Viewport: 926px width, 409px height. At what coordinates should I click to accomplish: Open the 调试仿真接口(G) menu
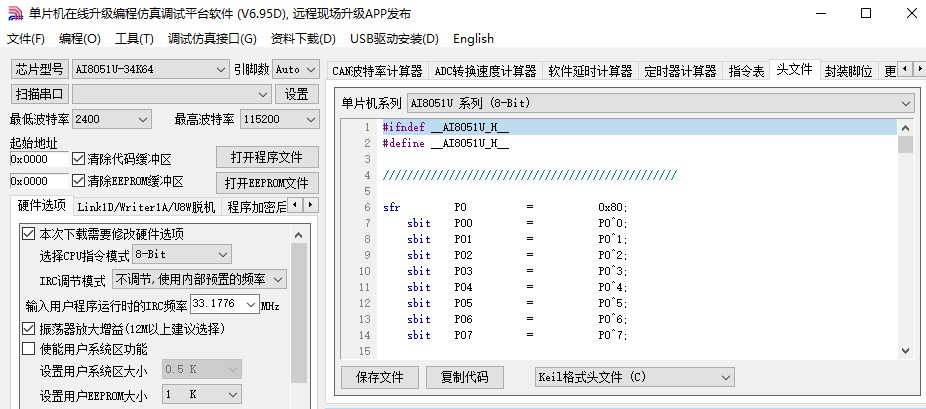point(212,39)
